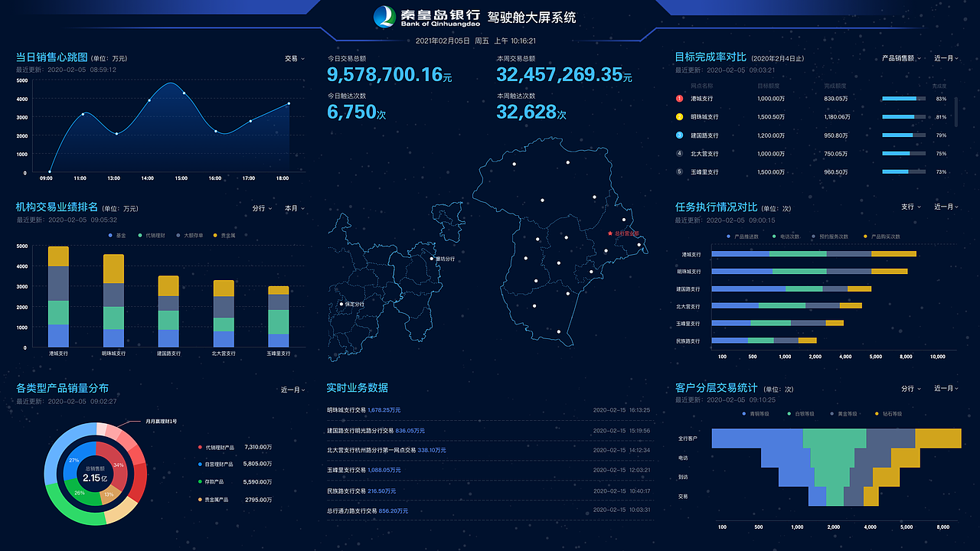Click the 本周触达次数 32,628次 value
980x551 pixels.
point(531,112)
